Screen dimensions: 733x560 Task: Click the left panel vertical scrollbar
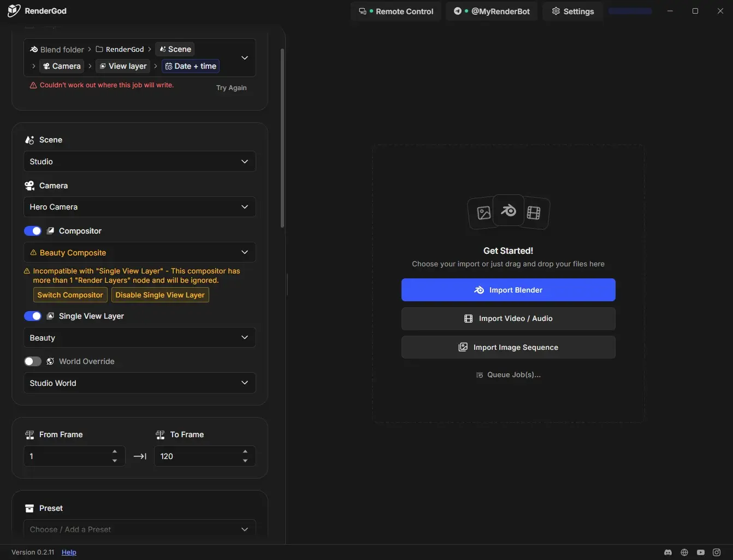tap(282, 138)
